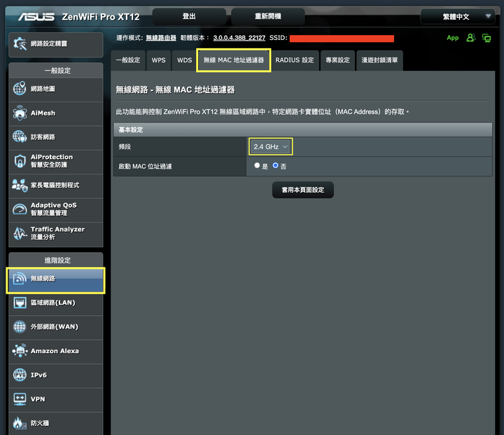Click the 重新開機 reboot button

268,16
